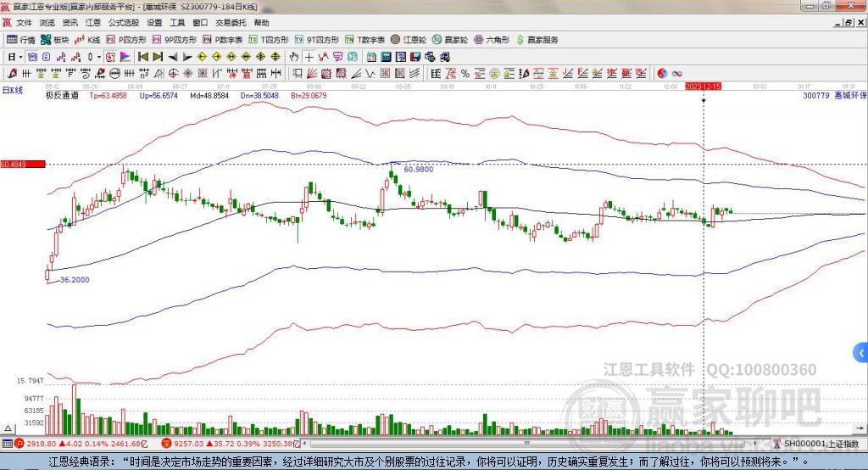Select the zigzag wave line tool
This screenshot has width=868, height=470.
370,73
